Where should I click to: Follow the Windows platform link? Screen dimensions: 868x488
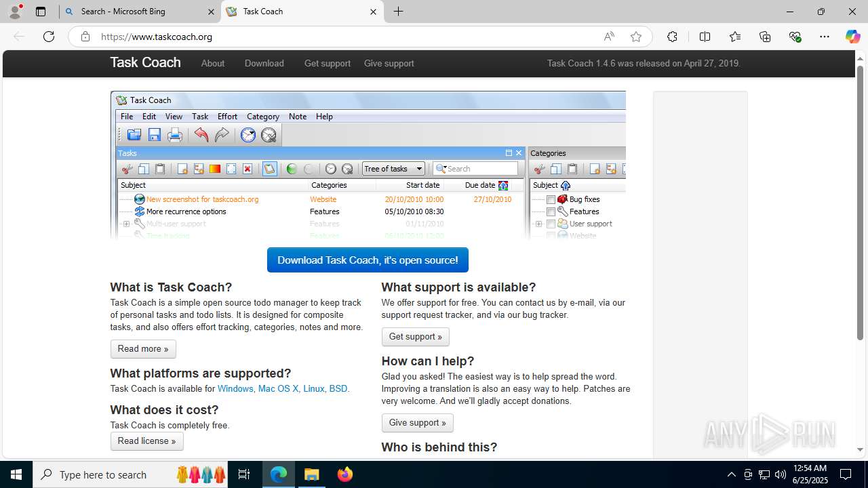(x=235, y=389)
